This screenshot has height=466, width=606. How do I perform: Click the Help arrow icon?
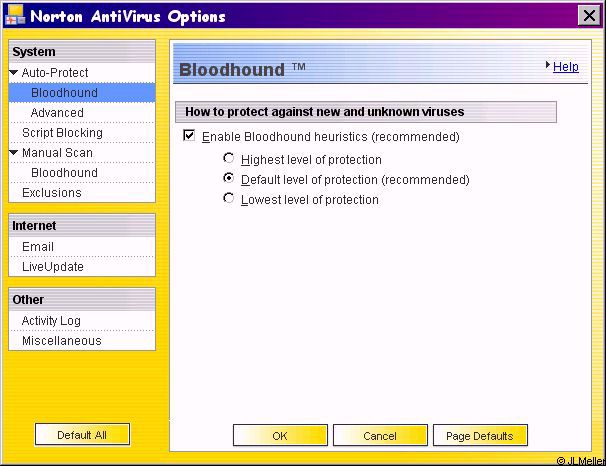tap(548, 66)
